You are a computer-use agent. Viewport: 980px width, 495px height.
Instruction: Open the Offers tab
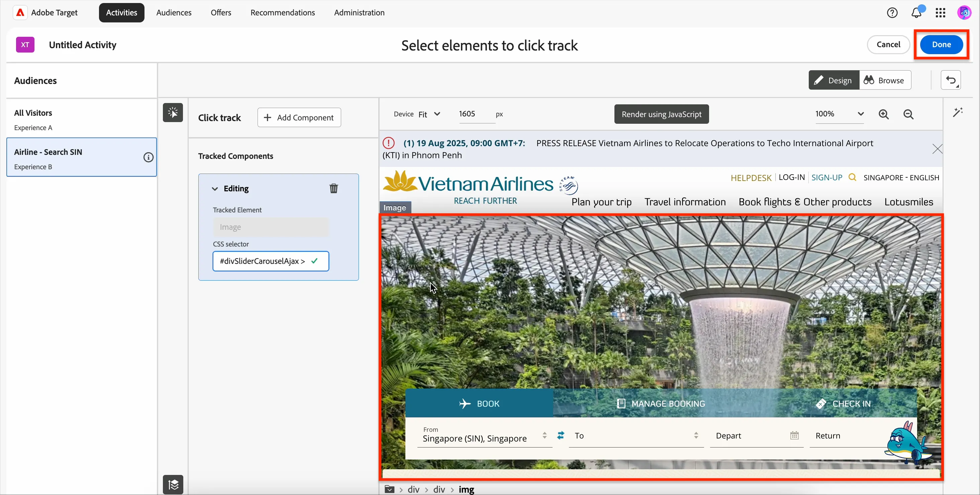[x=221, y=13]
